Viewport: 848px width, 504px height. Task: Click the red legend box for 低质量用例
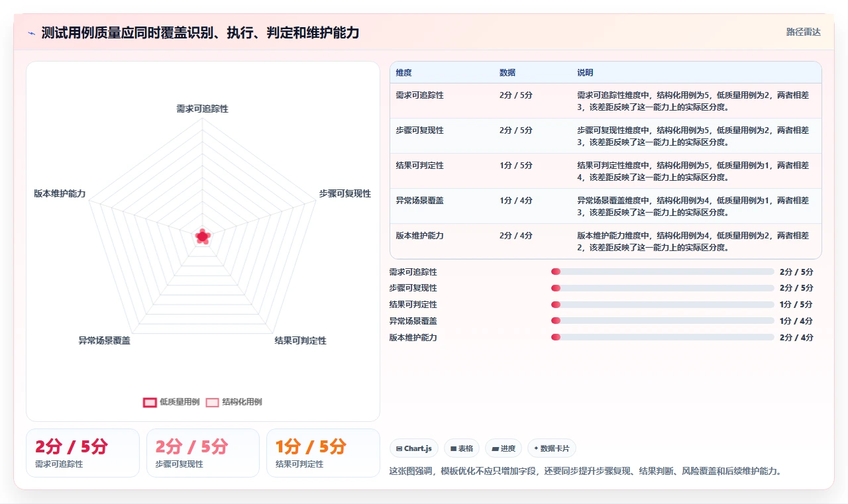pyautogui.click(x=150, y=402)
